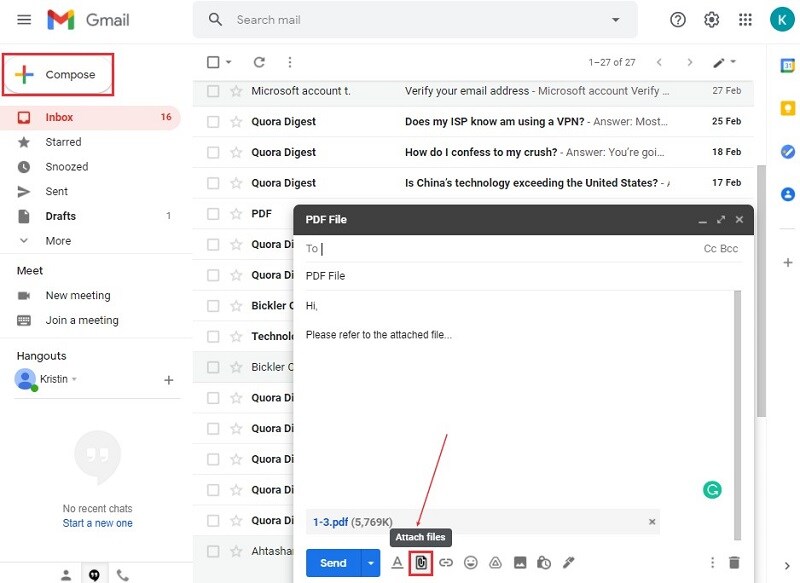Open the emoji picker
800x583 pixels.
click(472, 563)
